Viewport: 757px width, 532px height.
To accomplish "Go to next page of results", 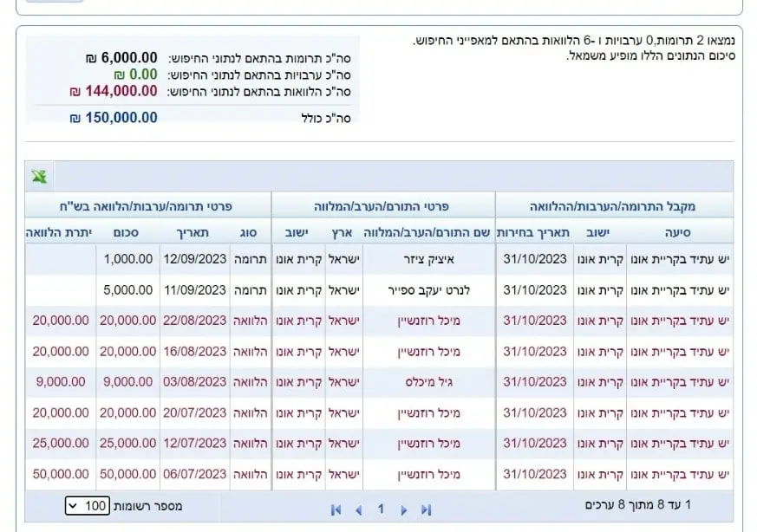I will point(403,509).
